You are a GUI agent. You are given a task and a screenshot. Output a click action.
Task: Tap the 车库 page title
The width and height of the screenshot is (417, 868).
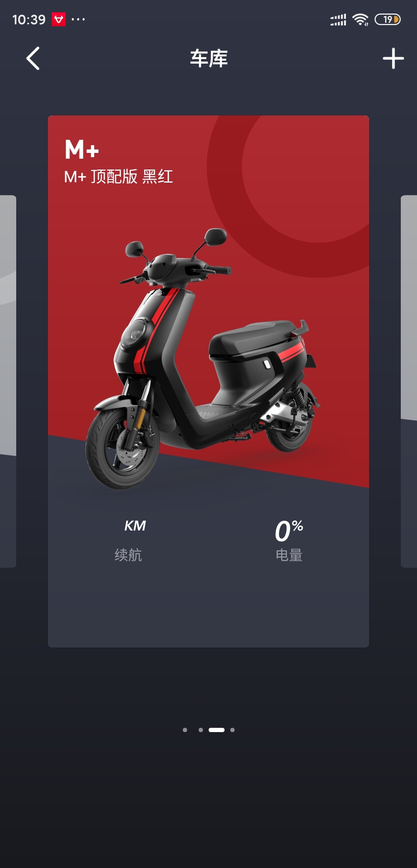209,59
